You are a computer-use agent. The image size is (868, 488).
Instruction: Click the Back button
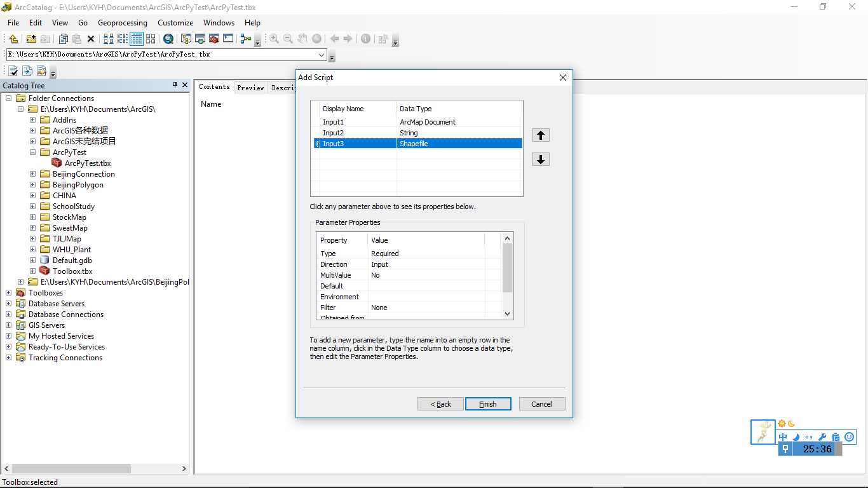coord(440,404)
